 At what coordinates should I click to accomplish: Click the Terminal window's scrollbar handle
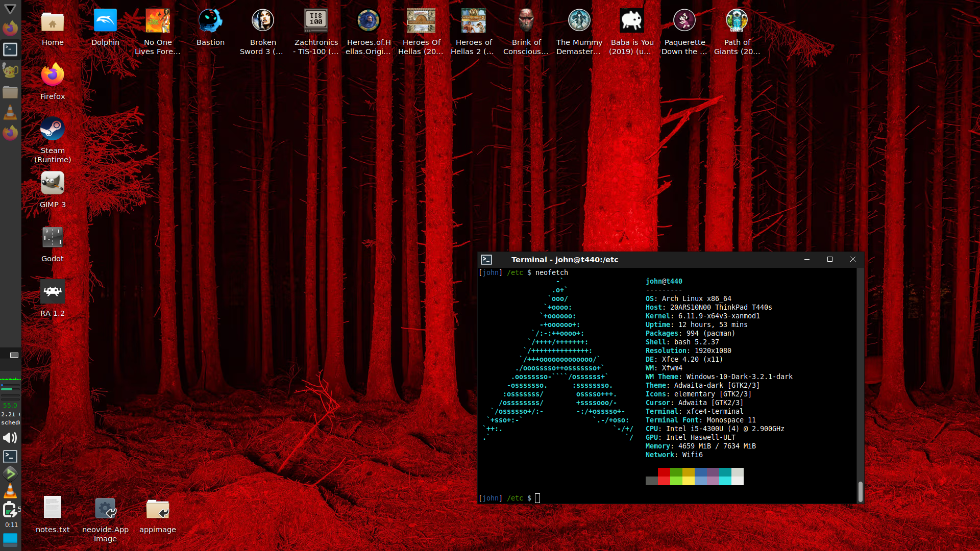point(860,492)
